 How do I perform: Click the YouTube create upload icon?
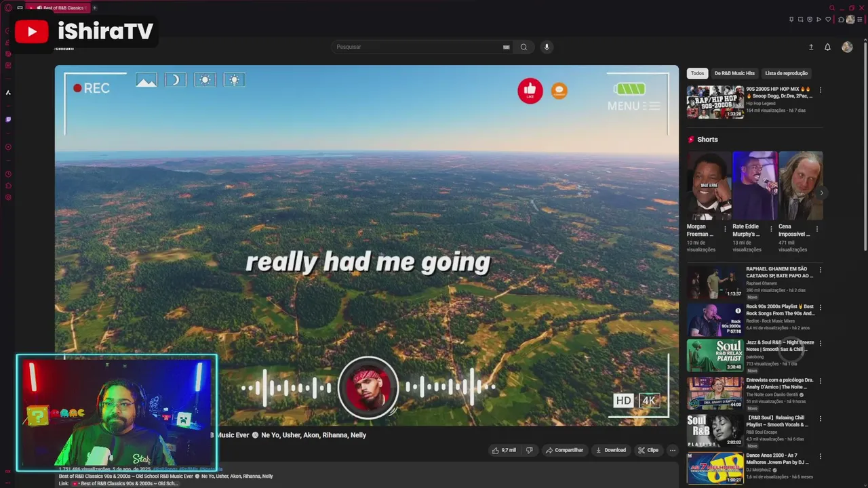pyautogui.click(x=811, y=47)
